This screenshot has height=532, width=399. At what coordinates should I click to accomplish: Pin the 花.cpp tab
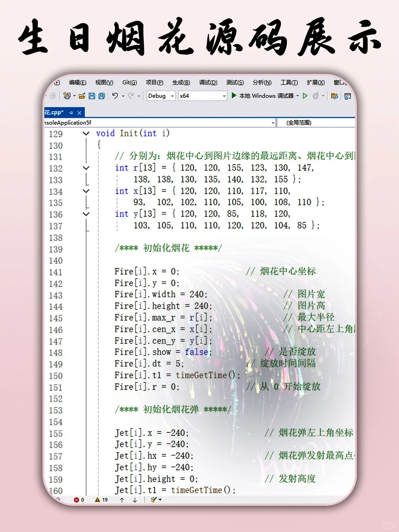click(72, 113)
